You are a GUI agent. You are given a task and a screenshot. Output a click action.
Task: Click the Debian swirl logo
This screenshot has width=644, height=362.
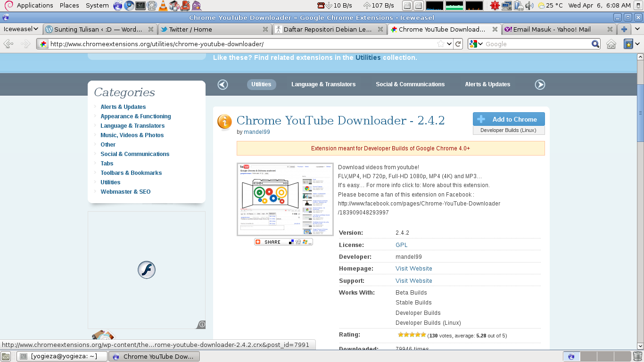click(x=8, y=6)
